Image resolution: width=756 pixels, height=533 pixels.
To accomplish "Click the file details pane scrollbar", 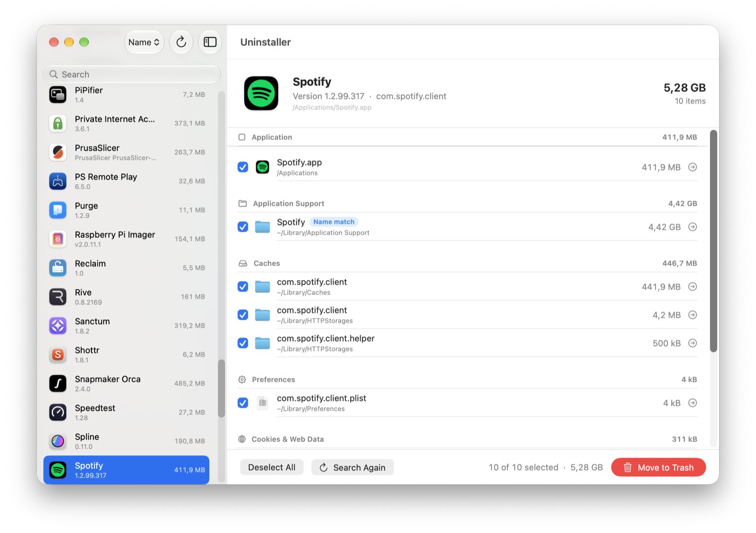I will [713, 241].
